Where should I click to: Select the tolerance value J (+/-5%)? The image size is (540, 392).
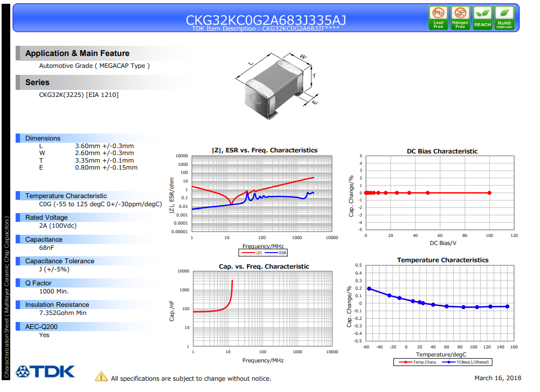tap(54, 269)
